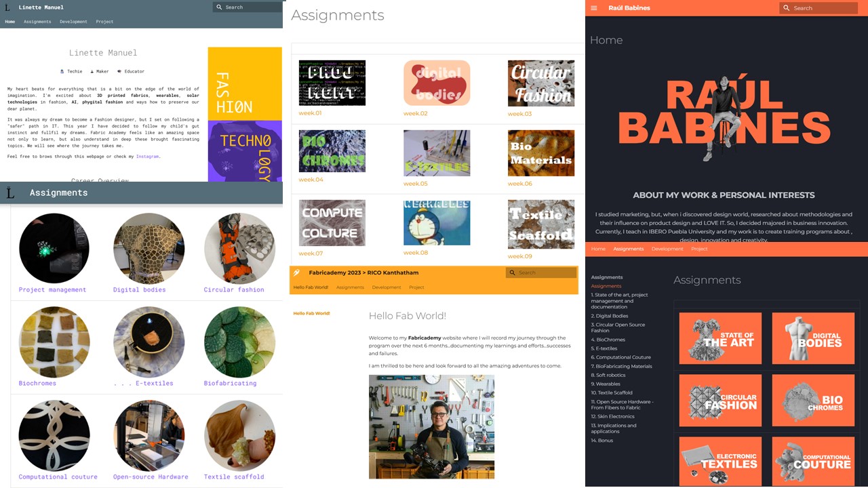
Task: Open the Open-source Hardware link
Action: pyautogui.click(x=151, y=477)
